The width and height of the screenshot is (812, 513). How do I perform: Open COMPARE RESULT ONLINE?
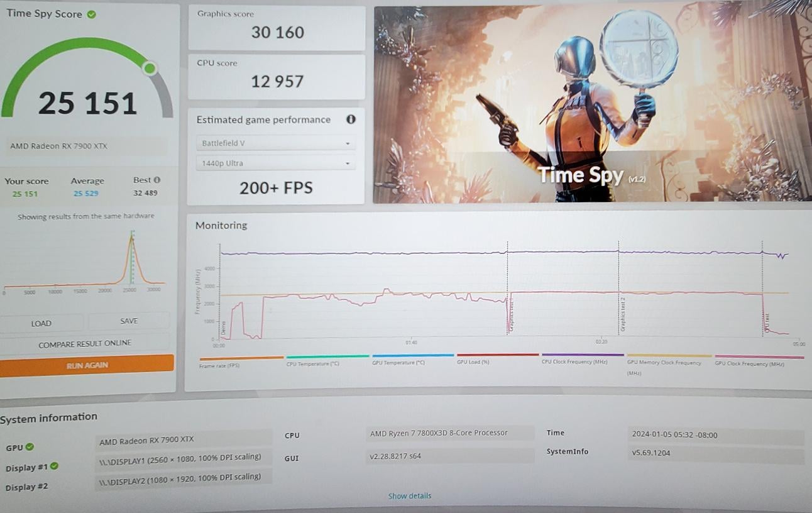[x=85, y=344]
